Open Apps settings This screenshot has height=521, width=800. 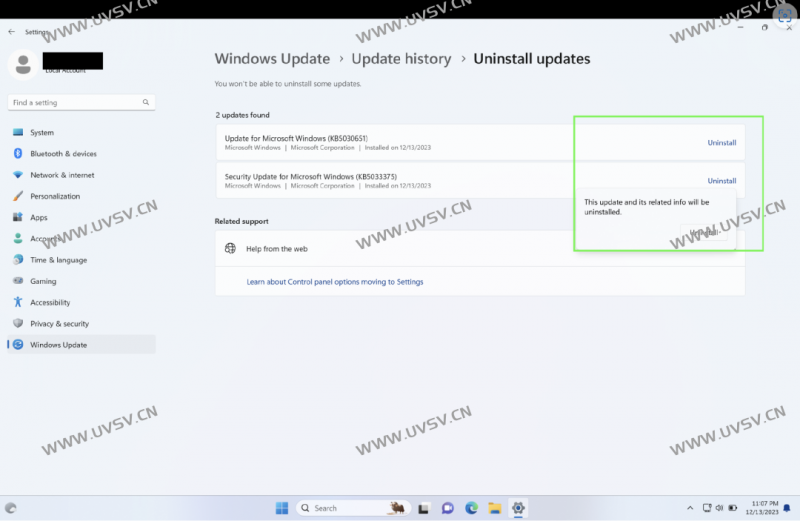coord(82,217)
